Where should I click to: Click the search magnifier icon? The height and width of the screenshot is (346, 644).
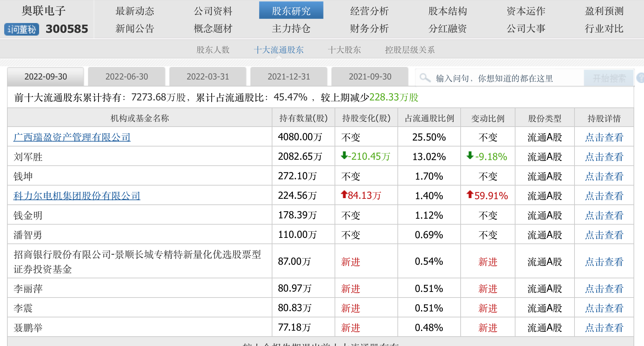coord(425,77)
